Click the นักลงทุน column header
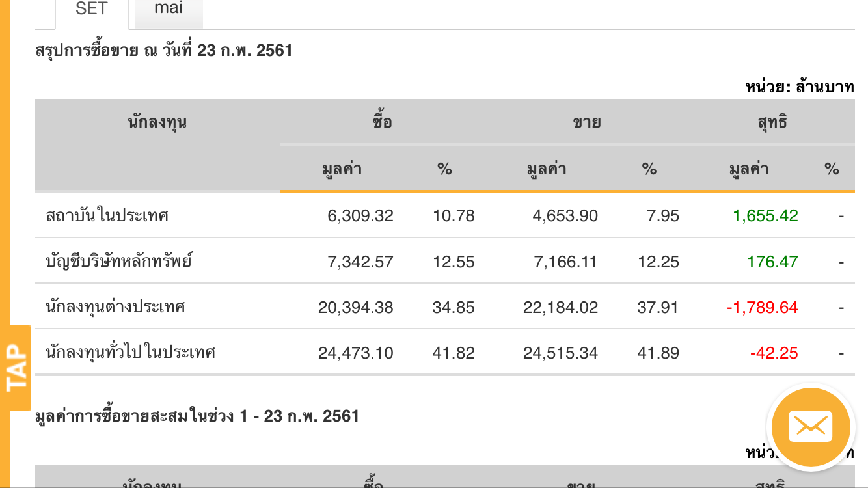Image resolution: width=868 pixels, height=488 pixels. (x=157, y=122)
